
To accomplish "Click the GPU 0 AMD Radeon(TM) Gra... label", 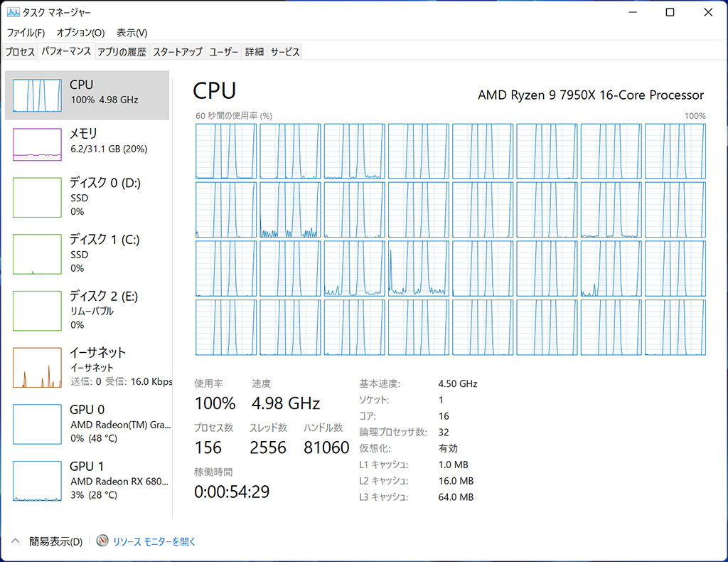I will tap(121, 425).
